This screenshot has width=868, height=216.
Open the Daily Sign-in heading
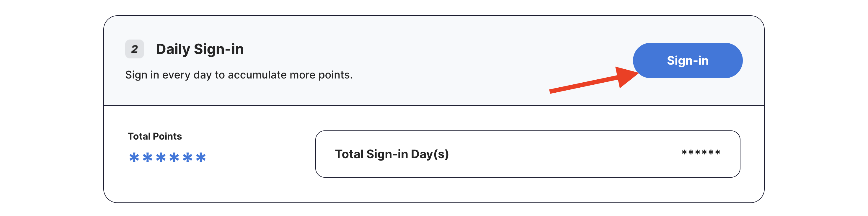pos(200,49)
